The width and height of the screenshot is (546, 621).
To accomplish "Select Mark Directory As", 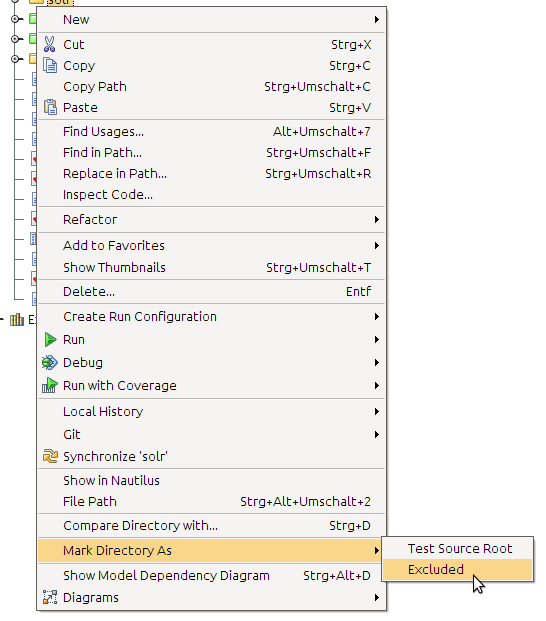I will click(x=211, y=551).
